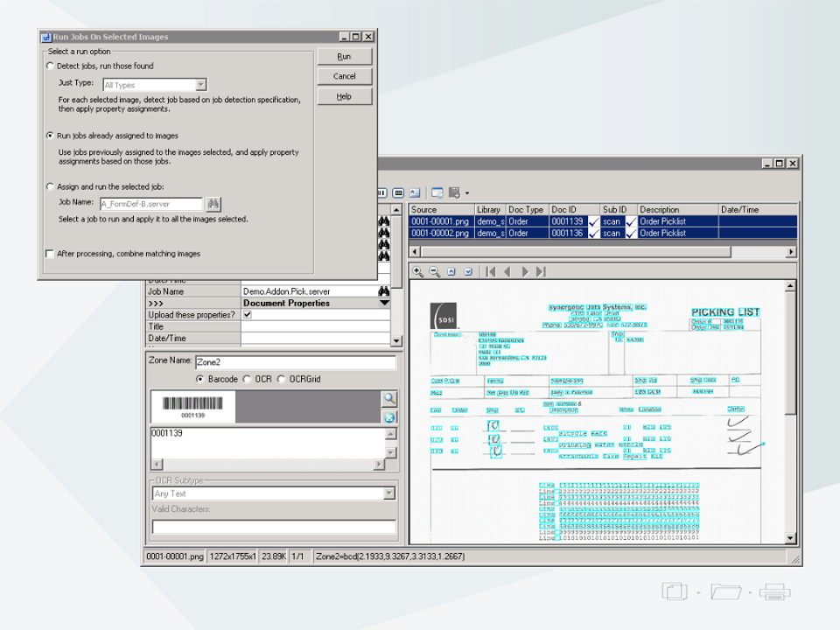Click binoculars icon in Demo.Addon.Pick.server row
Viewport: 840px width, 630px height.
(383, 290)
